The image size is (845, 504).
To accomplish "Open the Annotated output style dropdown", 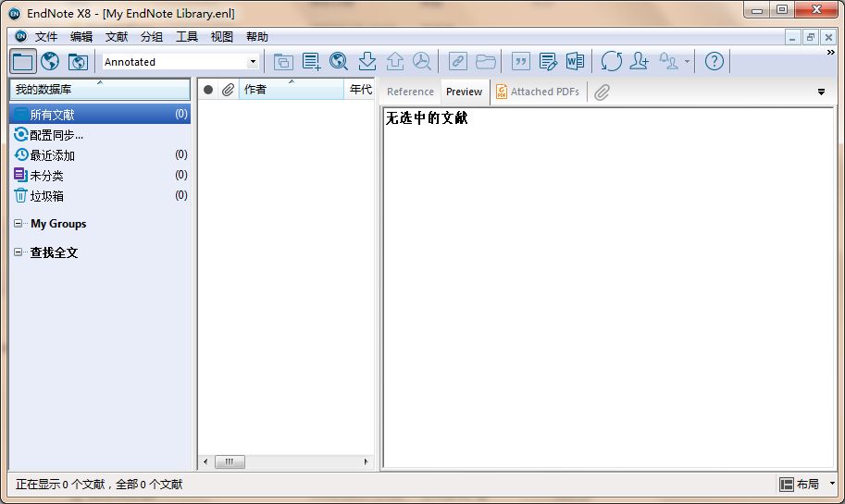I will 253,62.
